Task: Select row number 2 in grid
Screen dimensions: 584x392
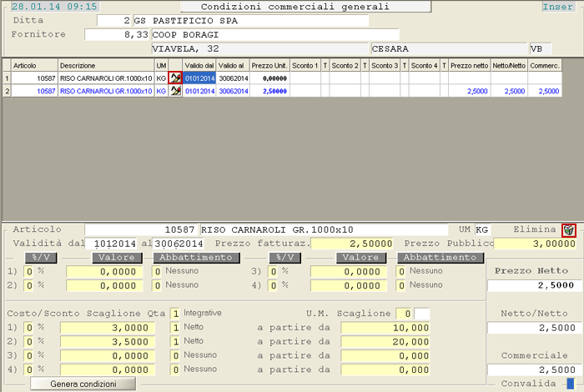Action: tap(7, 91)
